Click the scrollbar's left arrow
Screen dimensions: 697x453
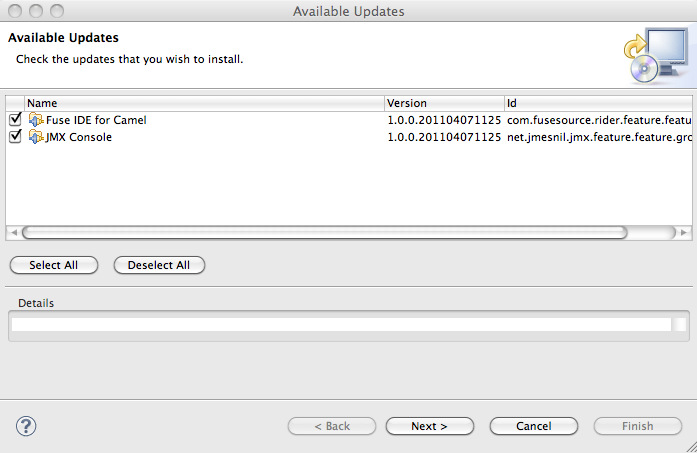pyautogui.click(x=14, y=233)
